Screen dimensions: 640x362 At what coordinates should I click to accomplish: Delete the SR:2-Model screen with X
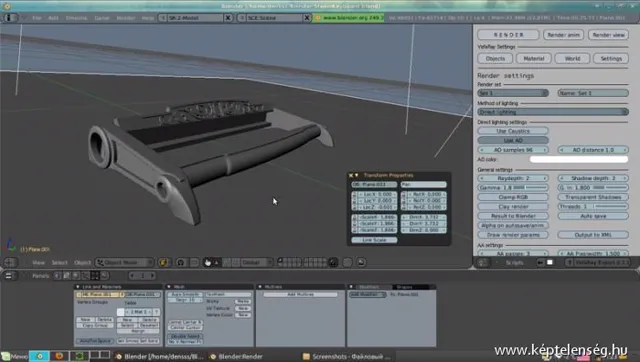click(x=228, y=18)
